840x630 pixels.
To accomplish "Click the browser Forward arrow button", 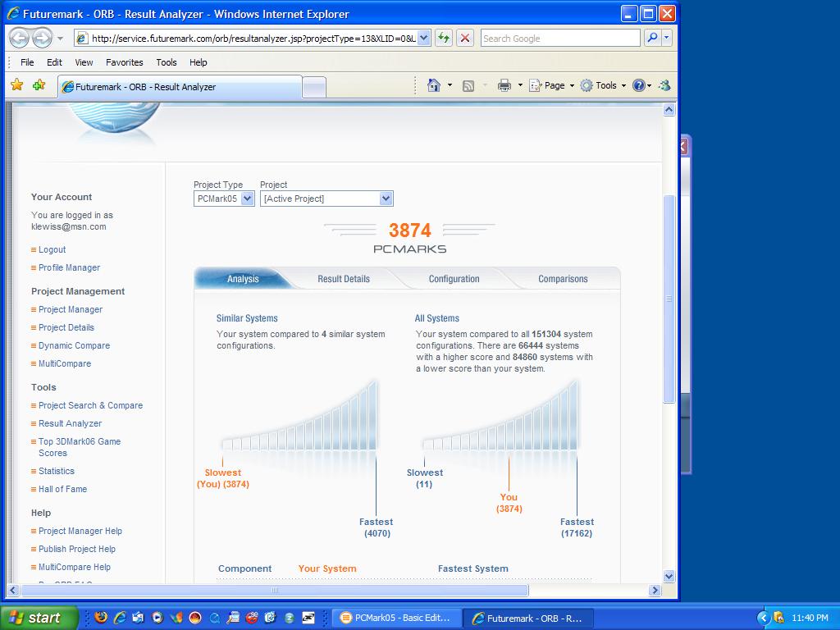I will tap(42, 38).
